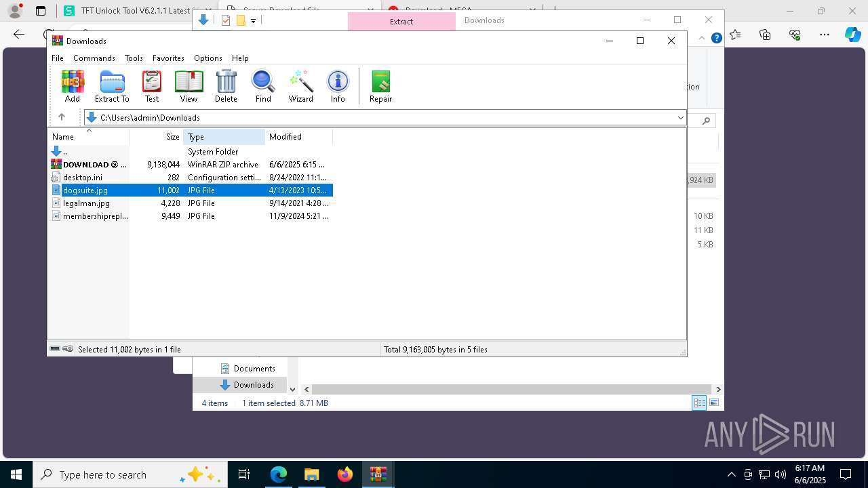Go up one folder level arrow
The image size is (868, 488).
(61, 117)
